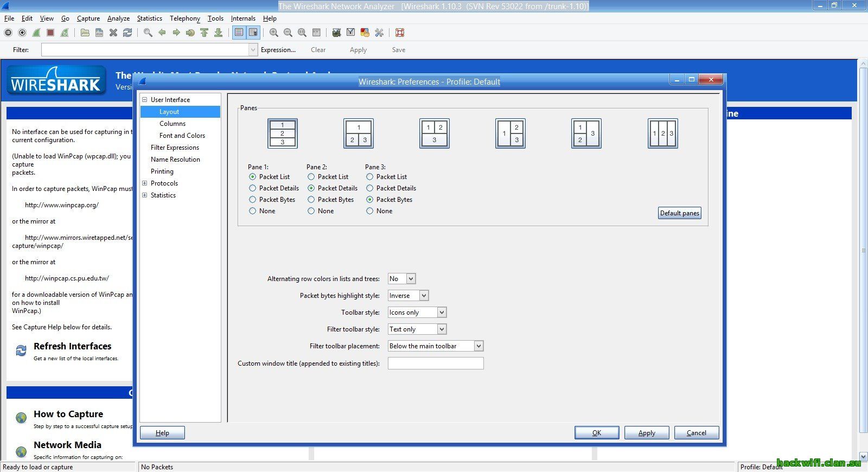Collapse the User Interface tree node
The height and width of the screenshot is (472, 868).
pos(145,100)
